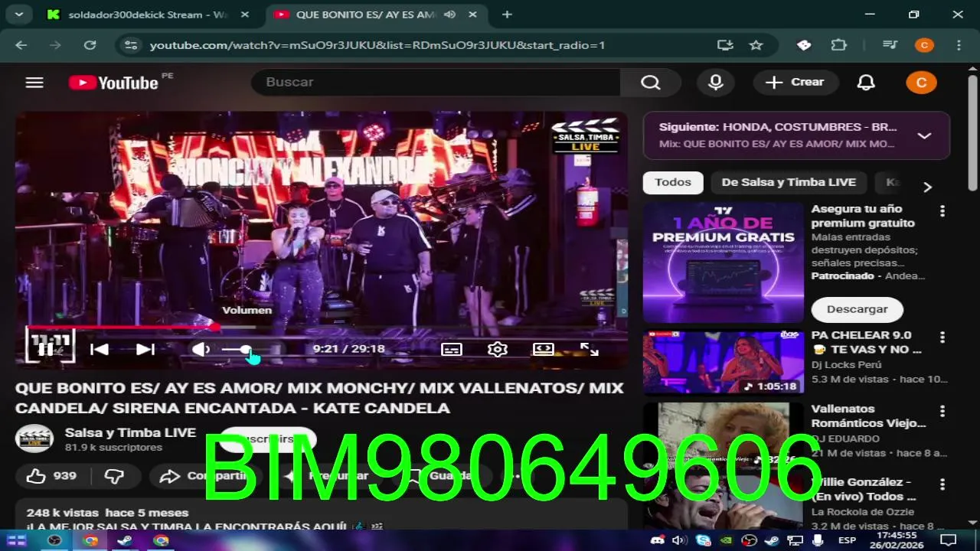Open the Asegura tu año premium gratuito title
This screenshot has height=551, width=980.
[863, 216]
